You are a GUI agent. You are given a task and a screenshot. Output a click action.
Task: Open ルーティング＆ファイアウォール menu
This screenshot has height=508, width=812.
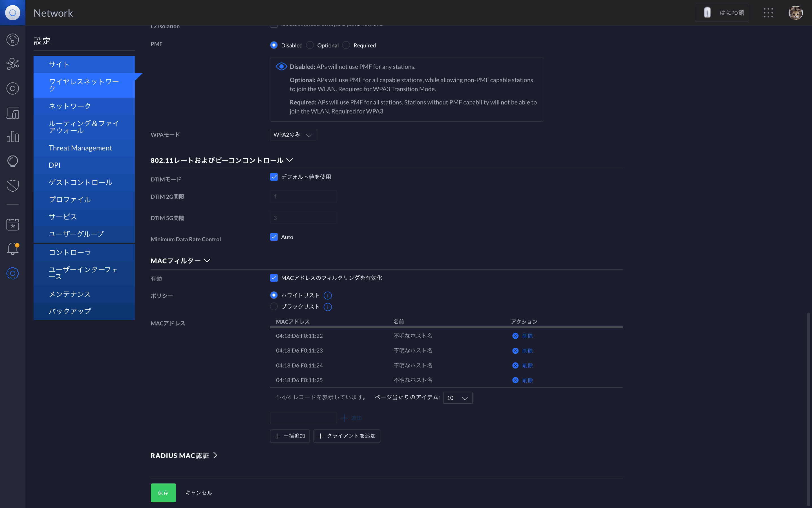pyautogui.click(x=84, y=127)
